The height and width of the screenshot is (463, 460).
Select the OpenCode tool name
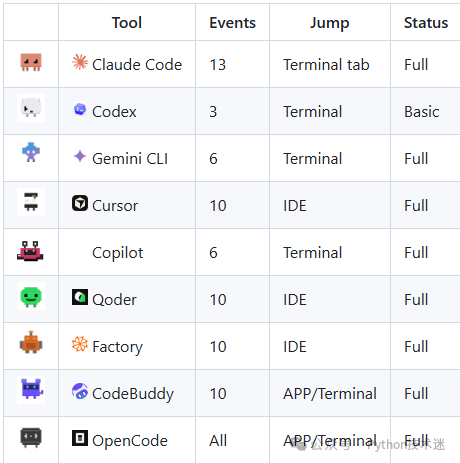point(130,441)
